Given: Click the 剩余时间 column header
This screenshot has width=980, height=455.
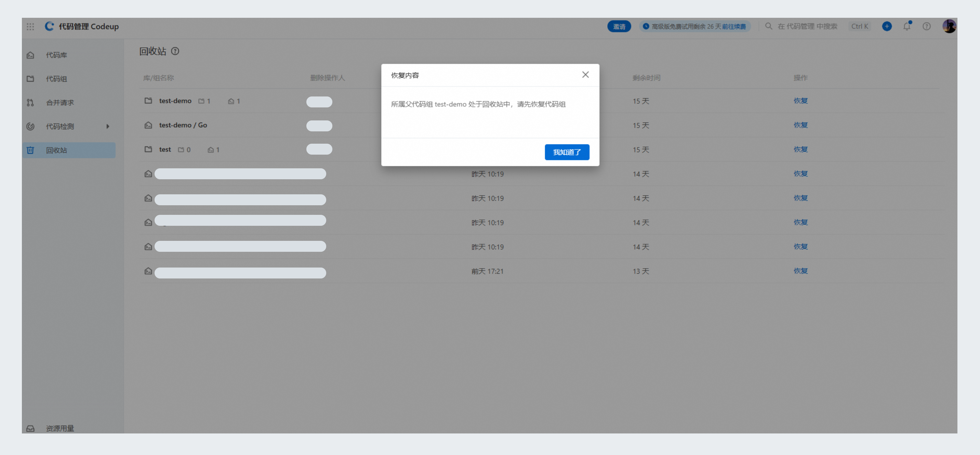Looking at the screenshot, I should point(646,78).
